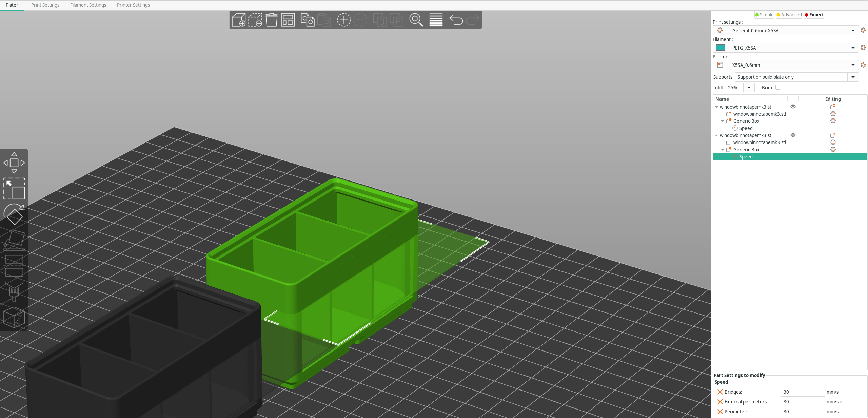Screen dimensions: 868x418
Task: Select the Add object tool
Action: pos(239,20)
